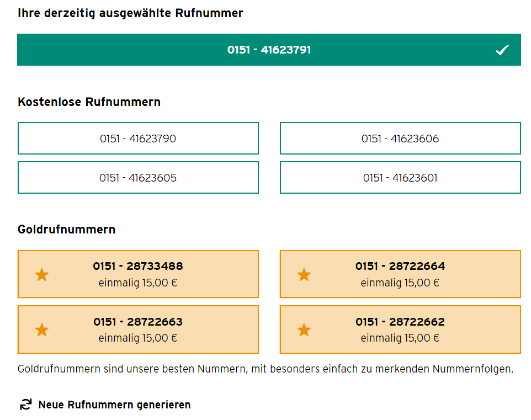Choose free number 0151 - 41623606

point(400,138)
